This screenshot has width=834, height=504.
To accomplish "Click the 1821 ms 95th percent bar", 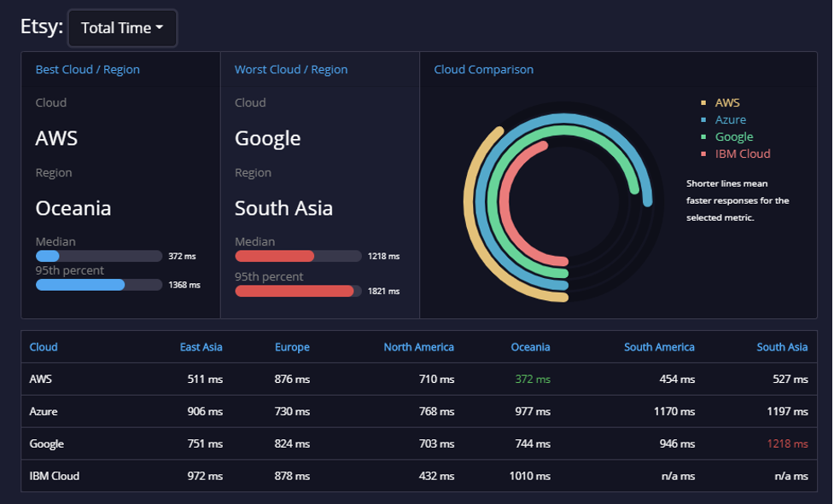I will tap(299, 291).
